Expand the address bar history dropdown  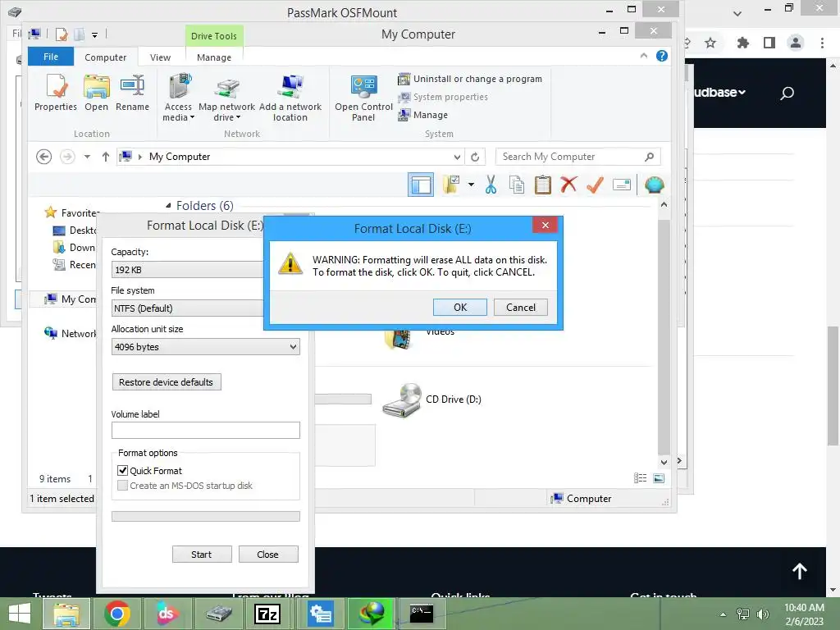pos(457,157)
